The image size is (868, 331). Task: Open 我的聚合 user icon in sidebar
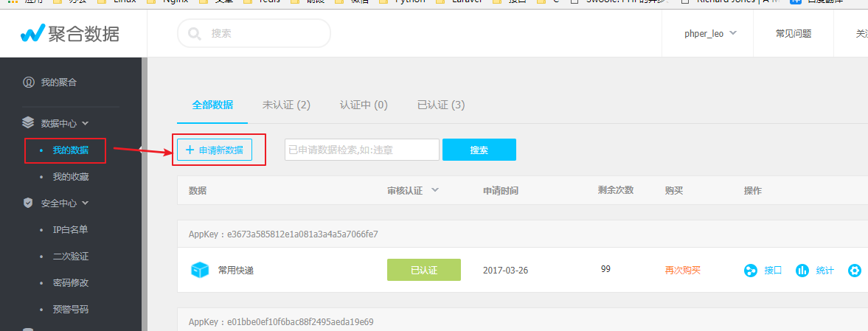tap(28, 82)
